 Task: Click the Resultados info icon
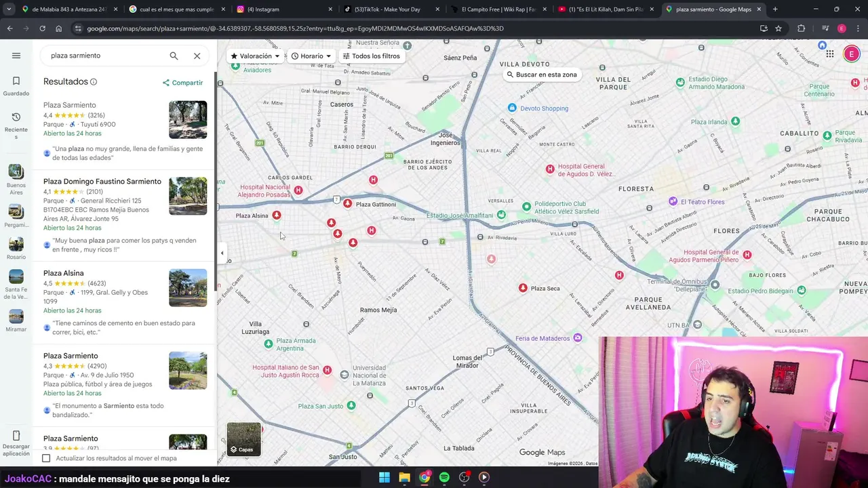click(x=94, y=82)
